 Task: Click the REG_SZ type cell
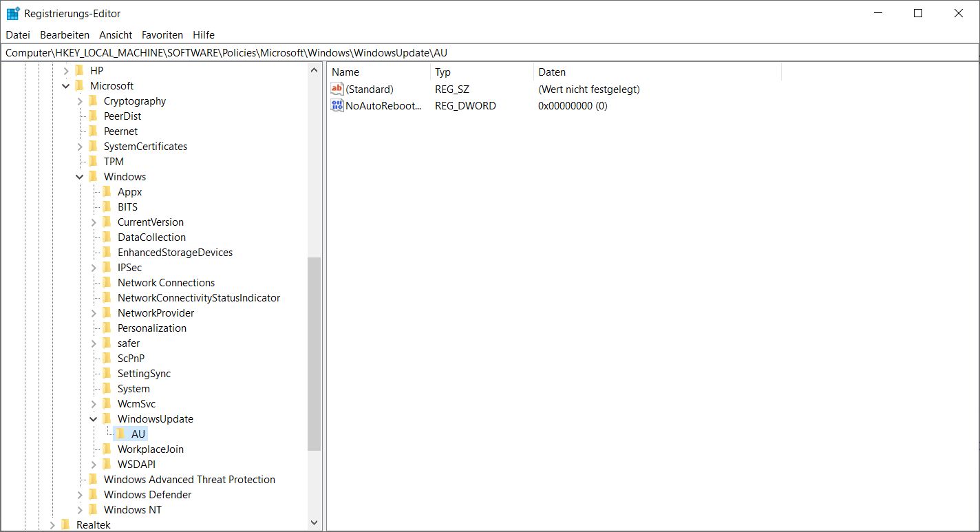pos(452,89)
